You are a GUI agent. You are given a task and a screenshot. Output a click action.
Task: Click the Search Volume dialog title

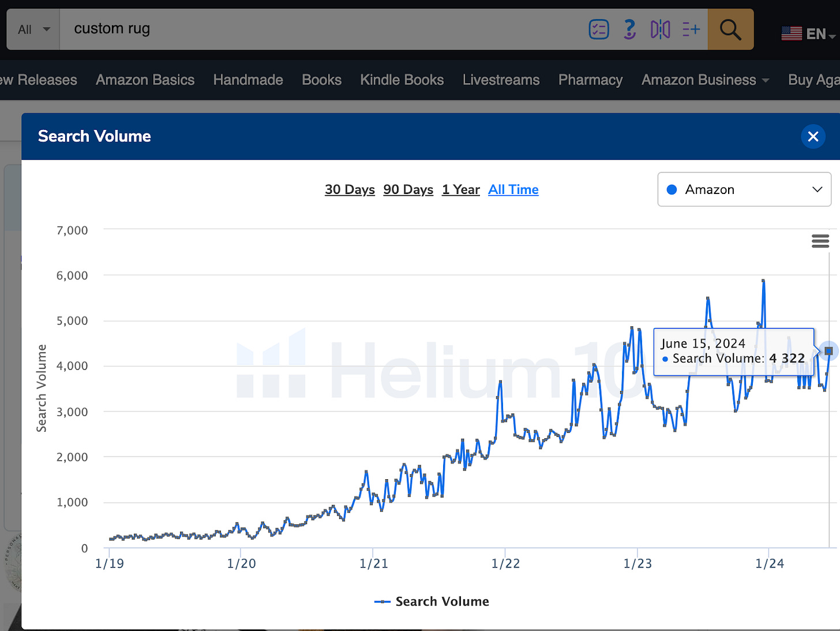pyautogui.click(x=95, y=136)
